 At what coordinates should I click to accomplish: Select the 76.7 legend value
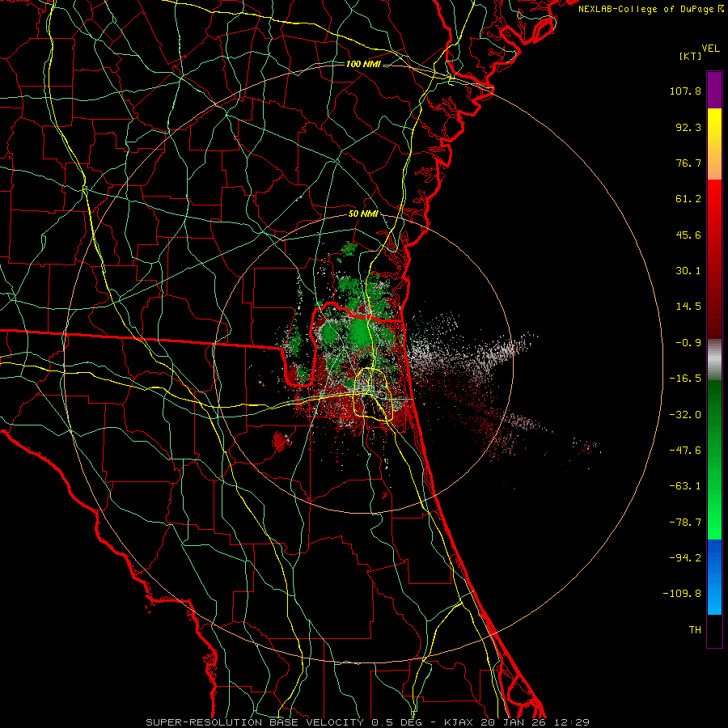pyautogui.click(x=688, y=163)
